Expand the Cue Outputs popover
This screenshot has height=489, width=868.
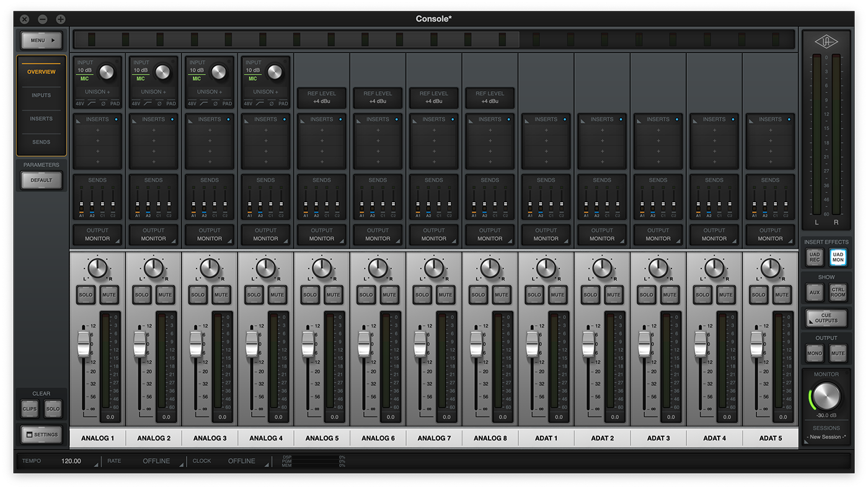tap(826, 318)
